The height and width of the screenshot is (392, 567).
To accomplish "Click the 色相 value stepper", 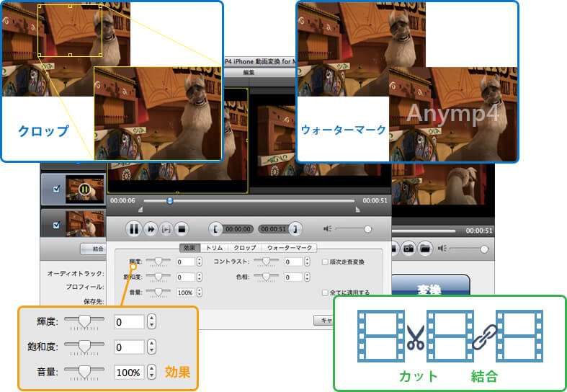I will click(307, 277).
